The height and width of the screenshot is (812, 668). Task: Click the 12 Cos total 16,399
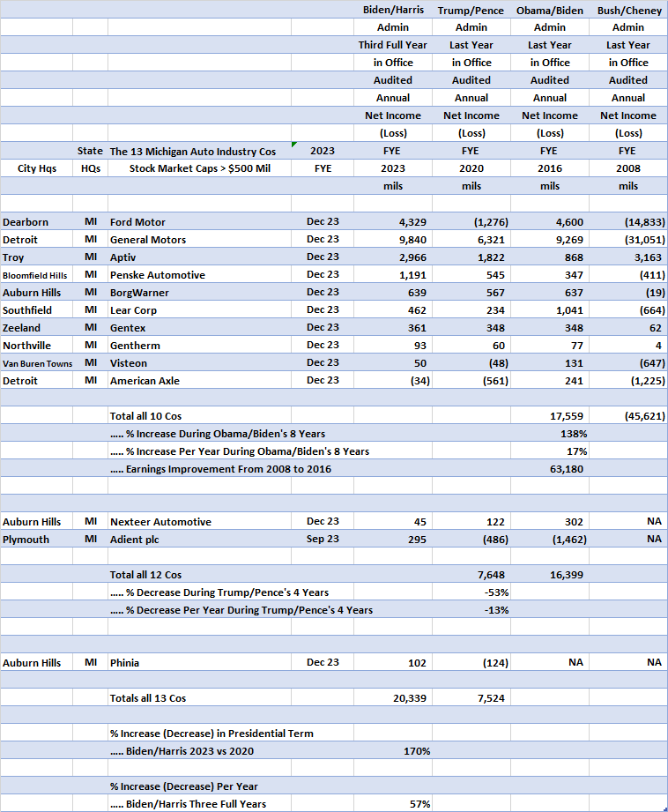(x=550, y=574)
